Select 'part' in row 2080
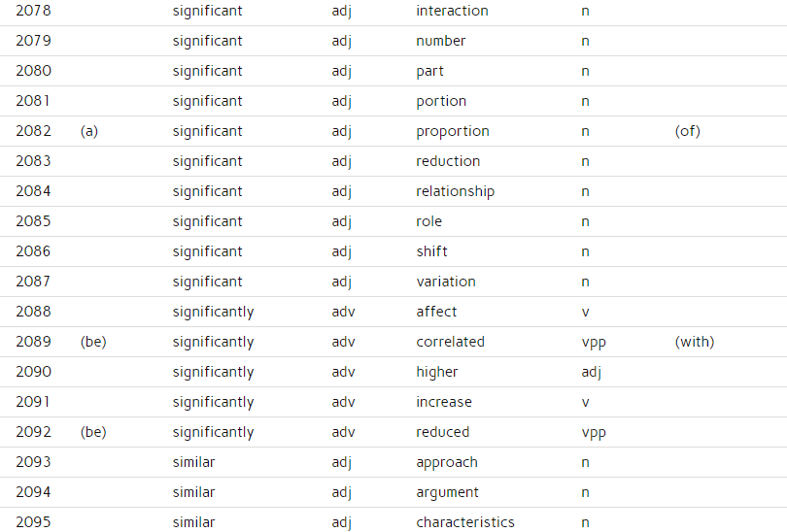The width and height of the screenshot is (787, 532). [x=429, y=71]
